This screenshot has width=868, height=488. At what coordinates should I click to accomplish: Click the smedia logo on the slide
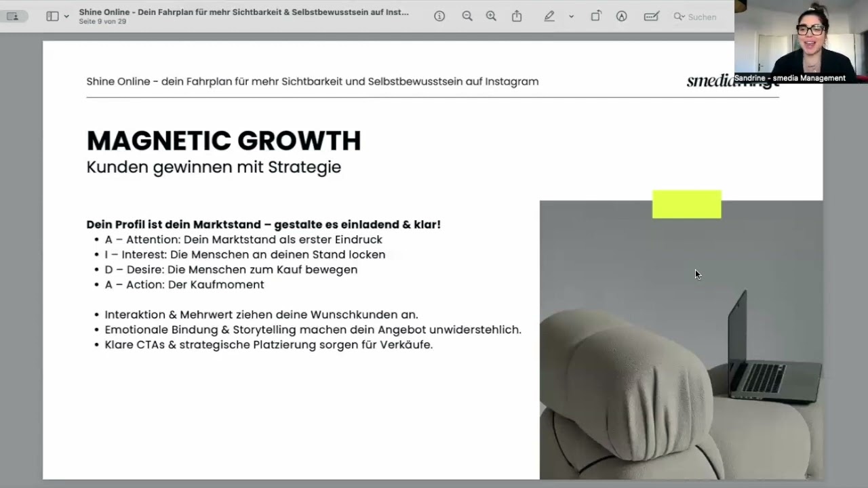click(733, 81)
